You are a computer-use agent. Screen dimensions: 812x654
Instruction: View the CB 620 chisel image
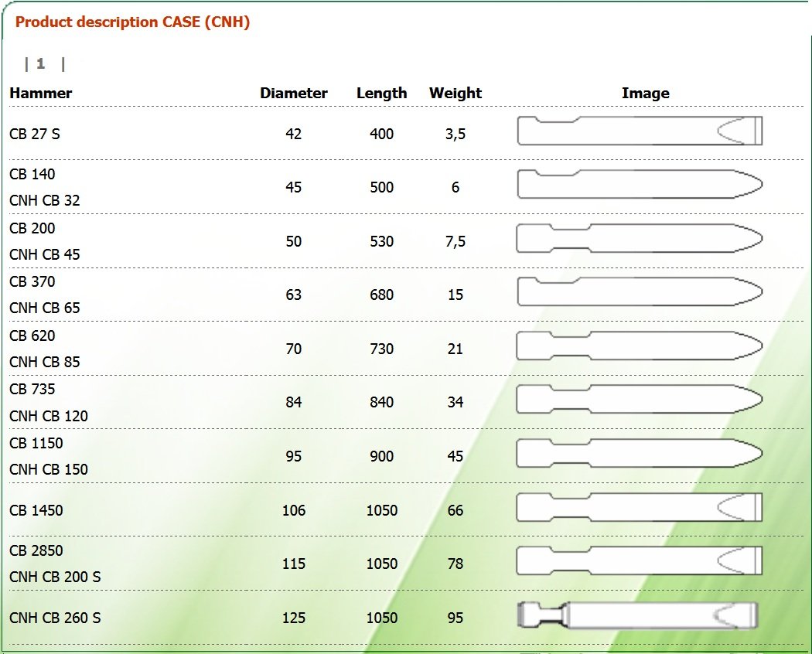pyautogui.click(x=640, y=346)
